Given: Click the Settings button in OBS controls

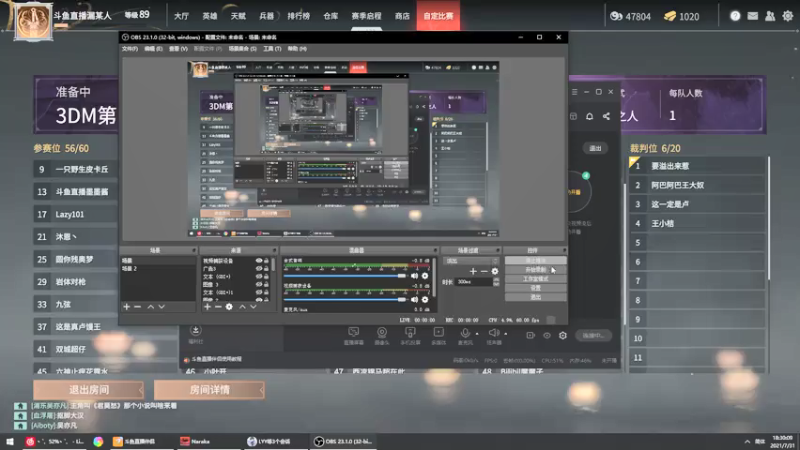Looking at the screenshot, I should (535, 288).
